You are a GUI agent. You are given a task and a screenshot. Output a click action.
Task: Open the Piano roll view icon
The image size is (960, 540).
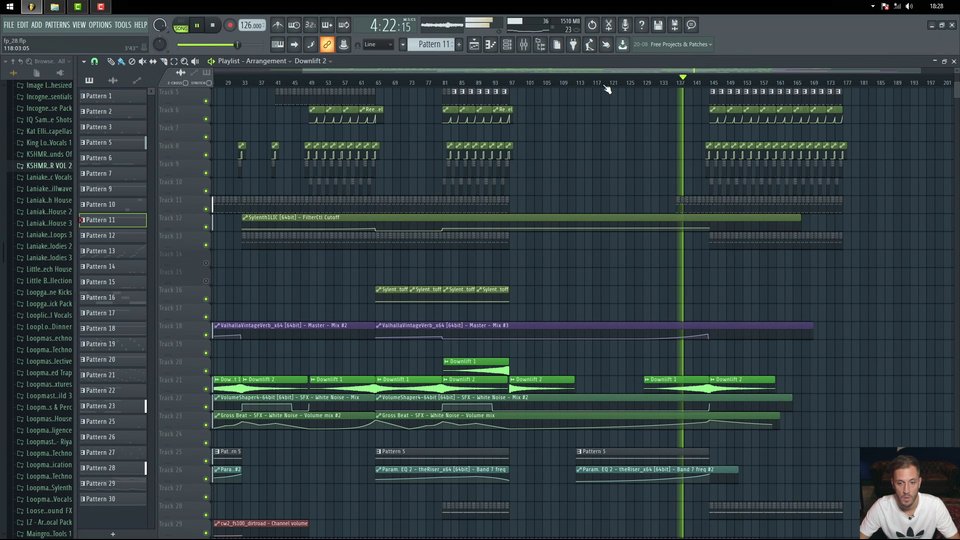point(490,44)
